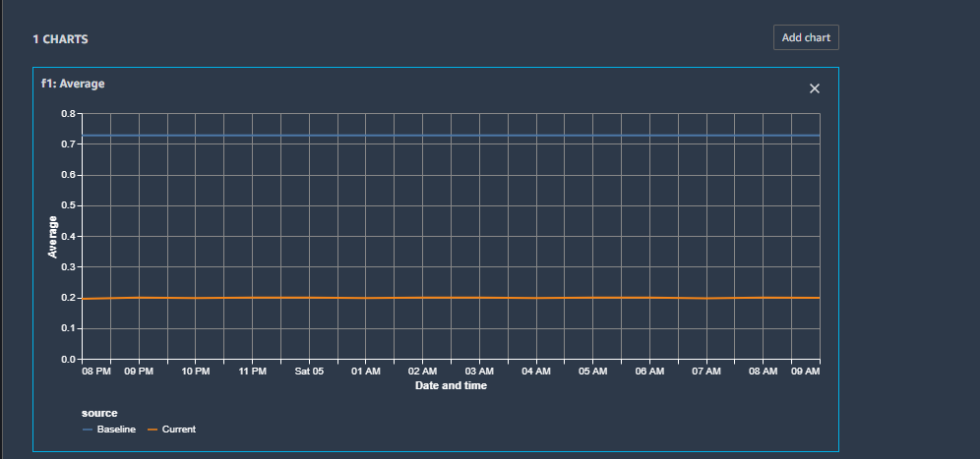Click the 0.8 y-axis tick label
The height and width of the screenshot is (459, 980).
(67, 114)
